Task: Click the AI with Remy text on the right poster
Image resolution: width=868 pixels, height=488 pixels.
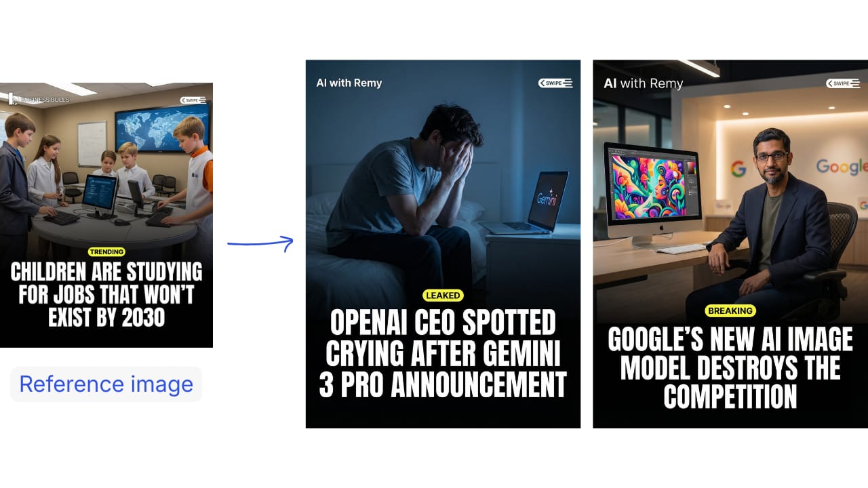Action: (644, 83)
